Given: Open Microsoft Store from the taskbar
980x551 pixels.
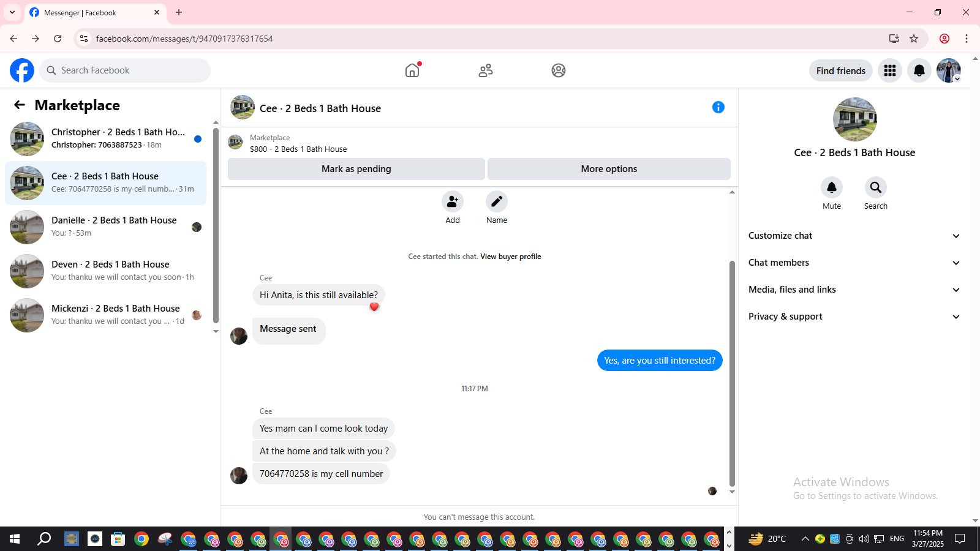Looking at the screenshot, I should coord(118,539).
